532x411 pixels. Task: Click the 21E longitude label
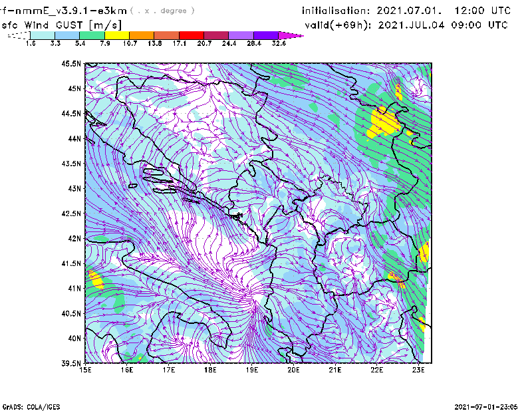click(x=335, y=370)
